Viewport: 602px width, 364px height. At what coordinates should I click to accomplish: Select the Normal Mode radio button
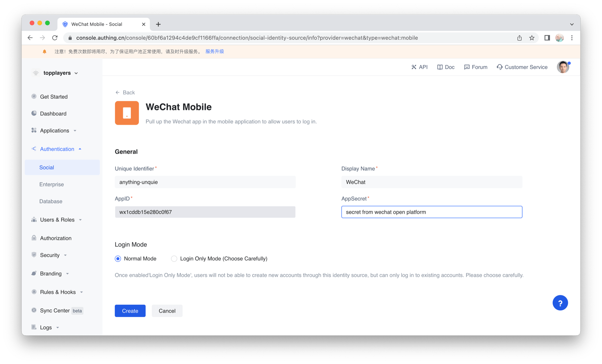pos(118,259)
